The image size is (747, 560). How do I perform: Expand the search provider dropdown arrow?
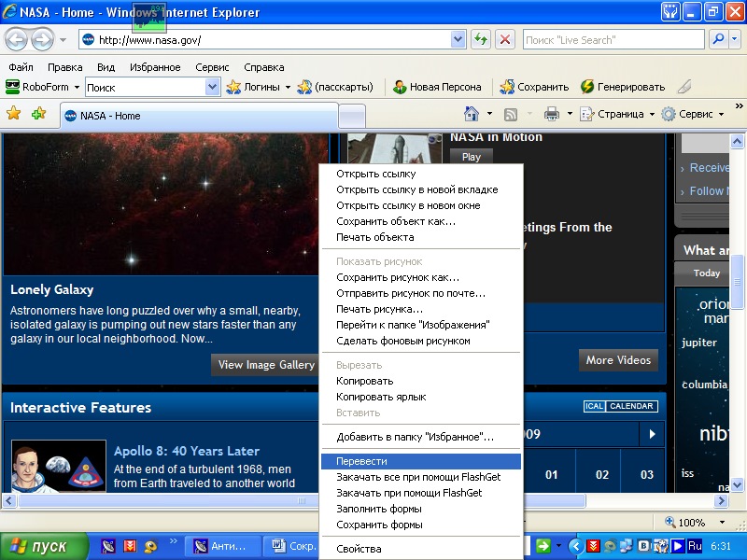tap(736, 40)
